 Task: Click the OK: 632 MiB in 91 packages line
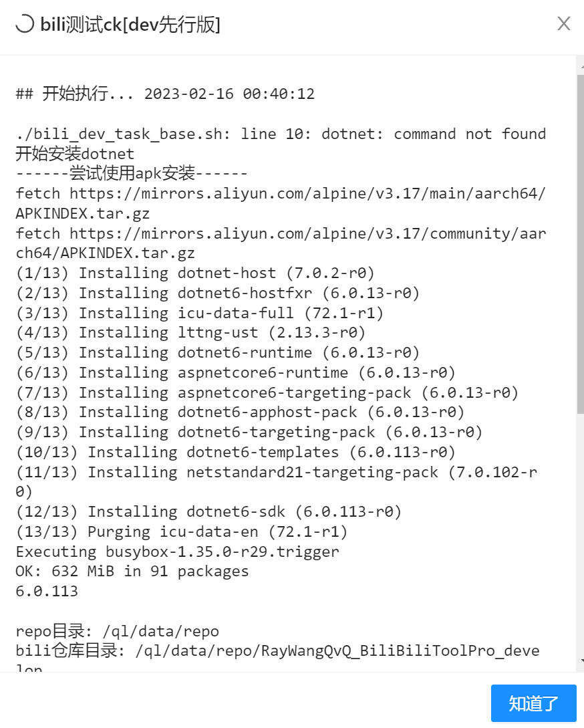pos(132,571)
